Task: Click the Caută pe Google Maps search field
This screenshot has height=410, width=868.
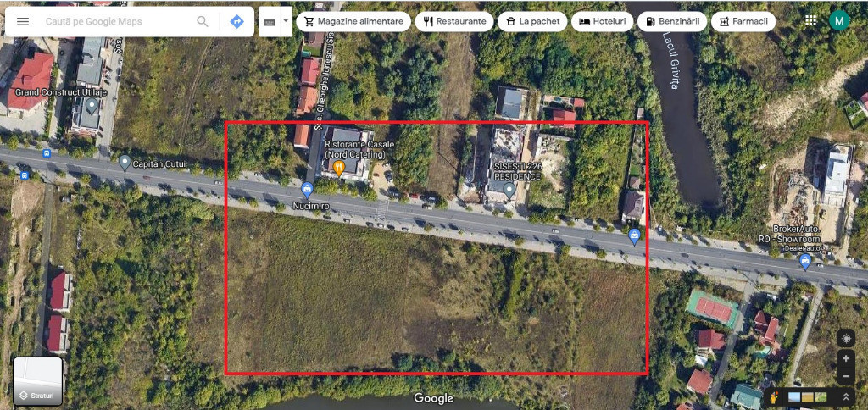Action: pyautogui.click(x=116, y=21)
